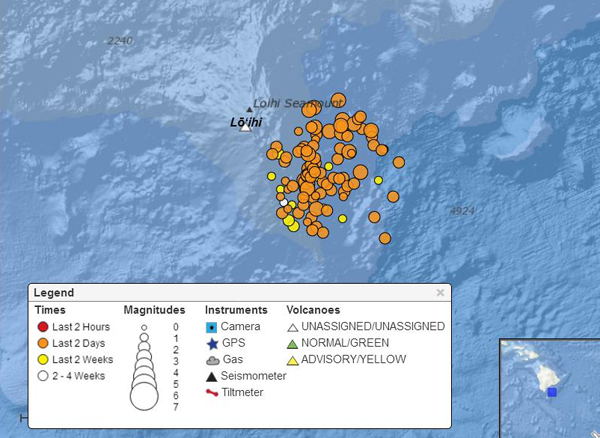Screen dimensions: 600x438
Task: Select the red Tiltmeter icon in legend
Action: [211, 392]
